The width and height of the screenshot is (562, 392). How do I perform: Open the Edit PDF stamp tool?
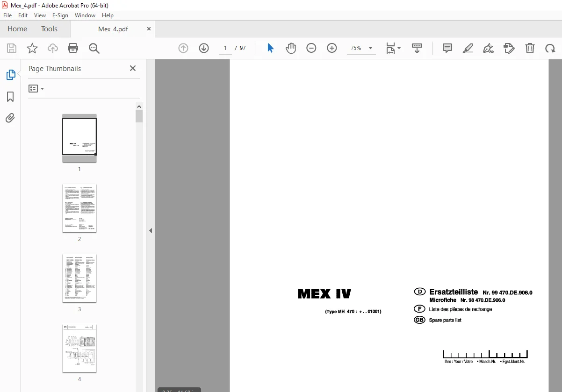point(509,48)
